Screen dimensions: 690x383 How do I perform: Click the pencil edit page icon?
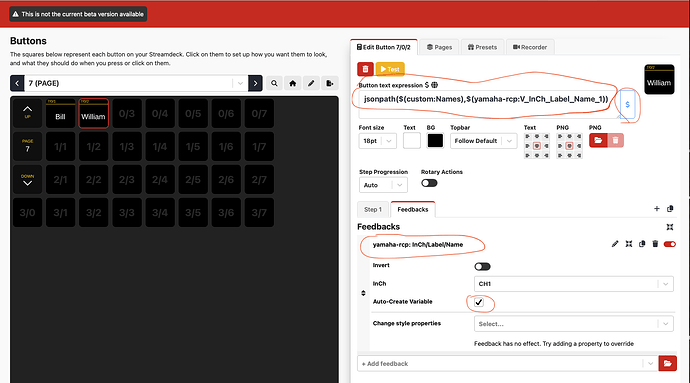coord(311,83)
